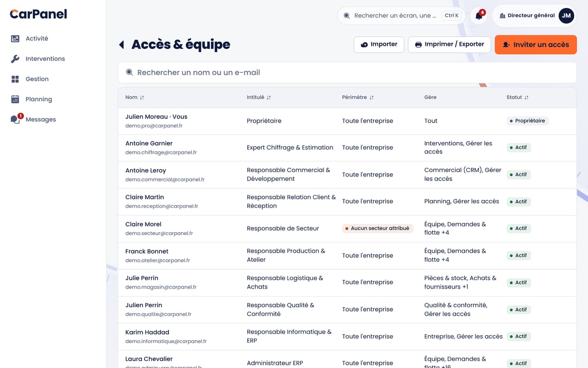Click Imprimer / Exporter button
Viewport: 588px width, 368px height.
pos(449,45)
